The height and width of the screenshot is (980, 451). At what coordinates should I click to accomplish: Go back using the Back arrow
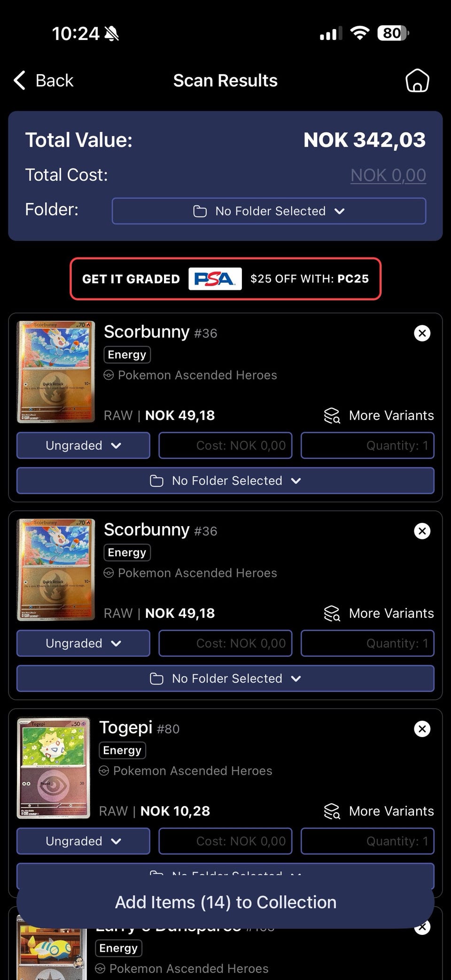[x=44, y=80]
